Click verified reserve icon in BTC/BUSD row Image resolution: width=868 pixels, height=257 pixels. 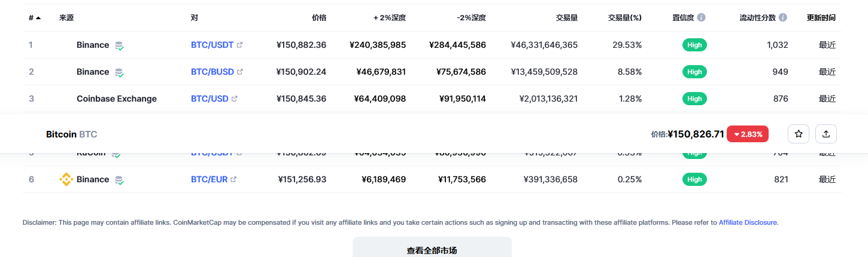pyautogui.click(x=120, y=72)
